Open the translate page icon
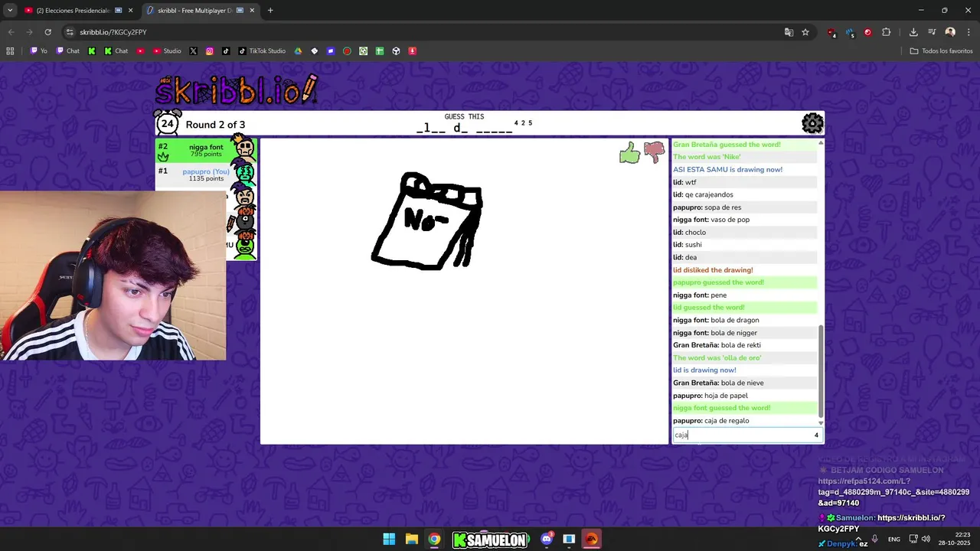This screenshot has width=980, height=551. tap(789, 32)
